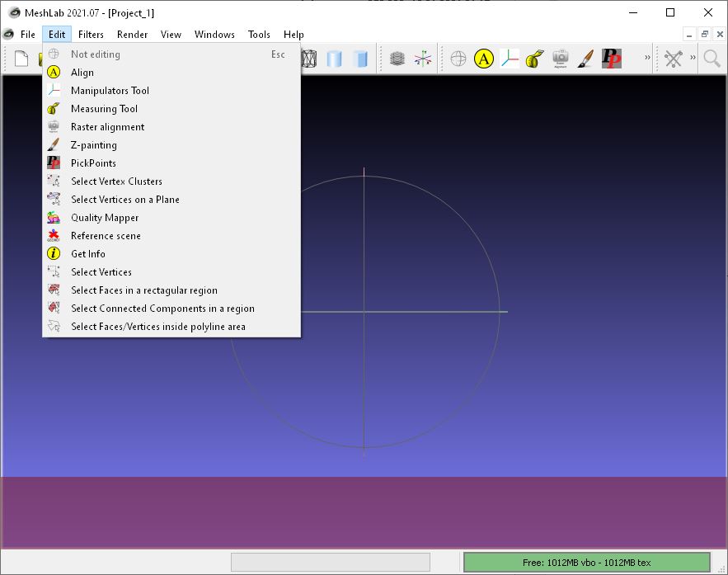
Task: Choose Quality Mapper from Edit menu
Action: click(x=105, y=218)
